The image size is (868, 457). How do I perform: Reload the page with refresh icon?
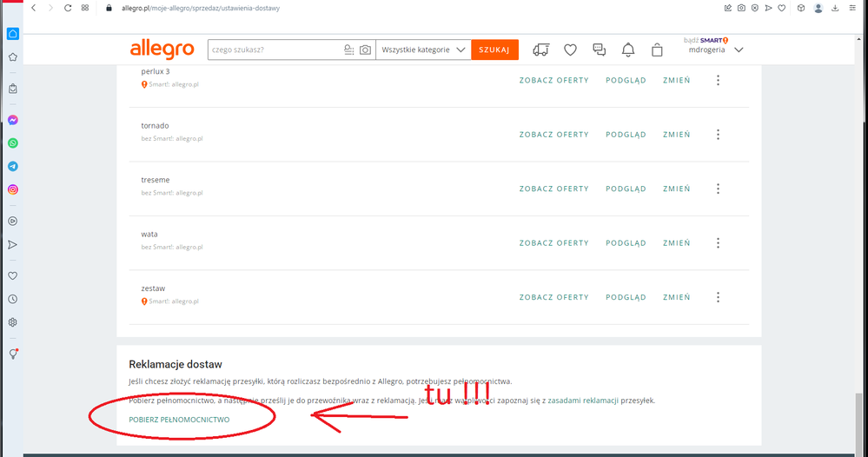tap(68, 8)
